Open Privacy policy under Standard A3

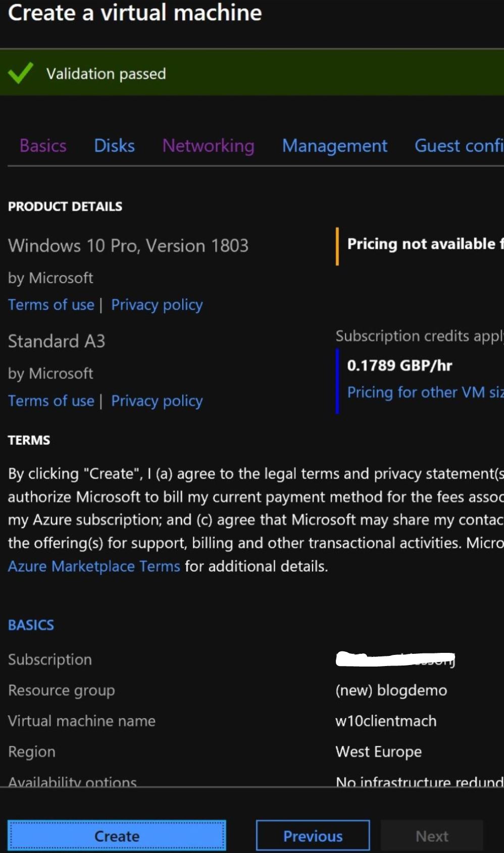pos(157,401)
